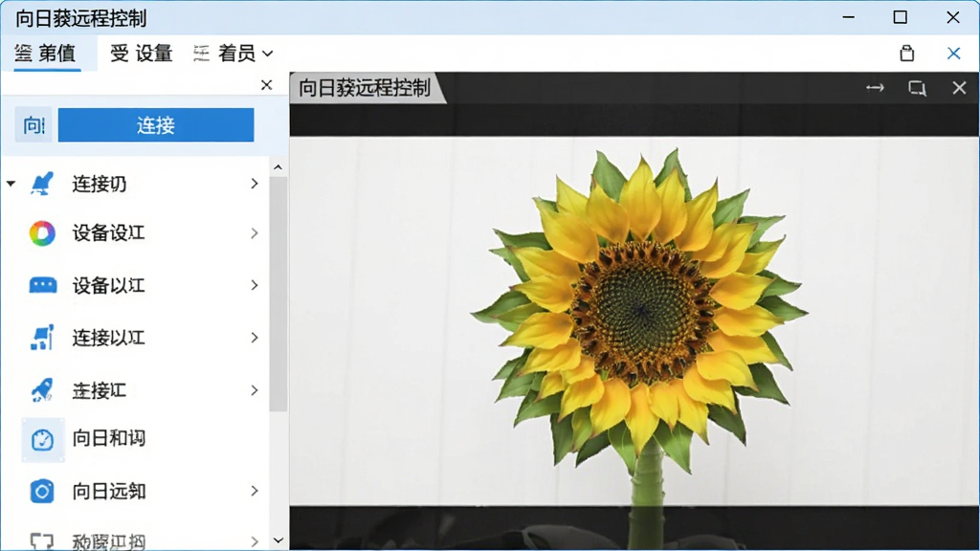Maximize the 向日葵远程控制 window
Viewport: 980px width, 551px height.
900,17
